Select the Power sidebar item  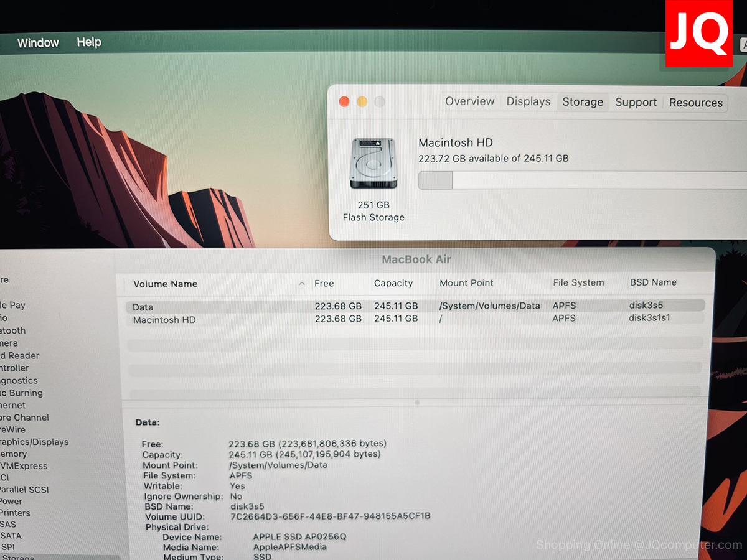coord(11,501)
